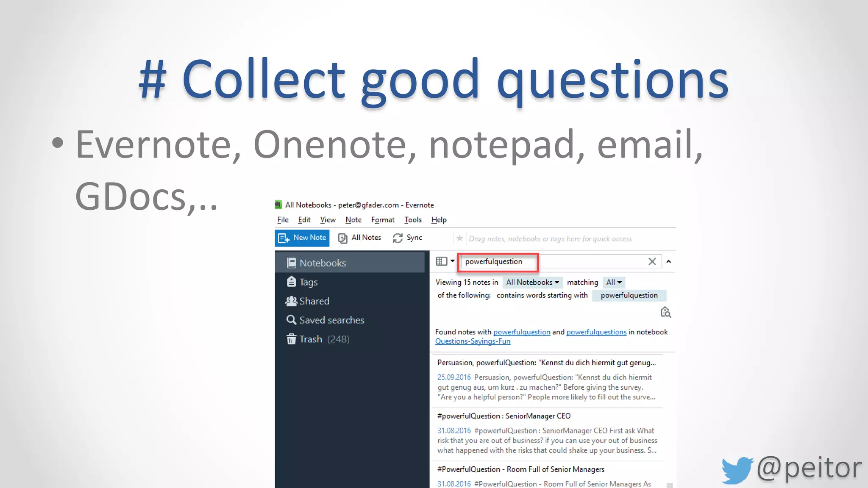This screenshot has height=488, width=868.
Task: Open Tags in the sidebar
Action: 308,282
